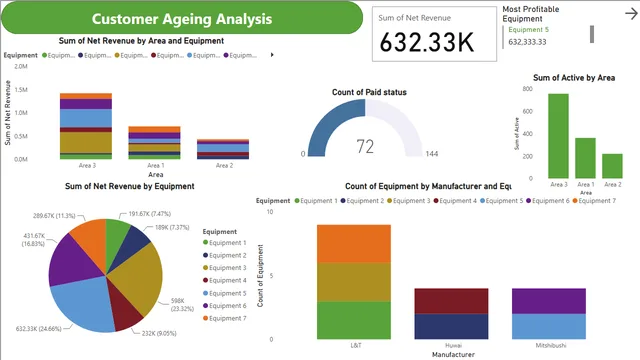Select Equipment 2 in pie chart legend
The width and height of the screenshot is (640, 360).
click(224, 255)
